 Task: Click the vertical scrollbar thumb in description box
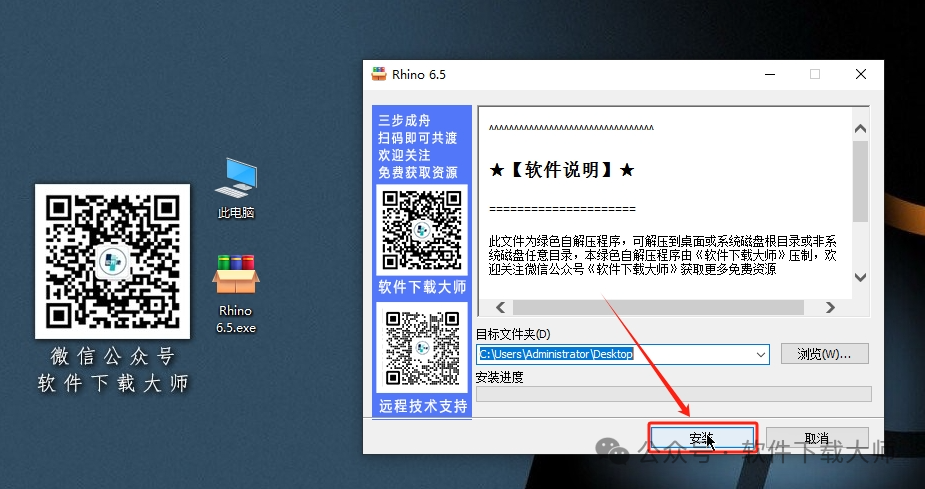coord(860,181)
